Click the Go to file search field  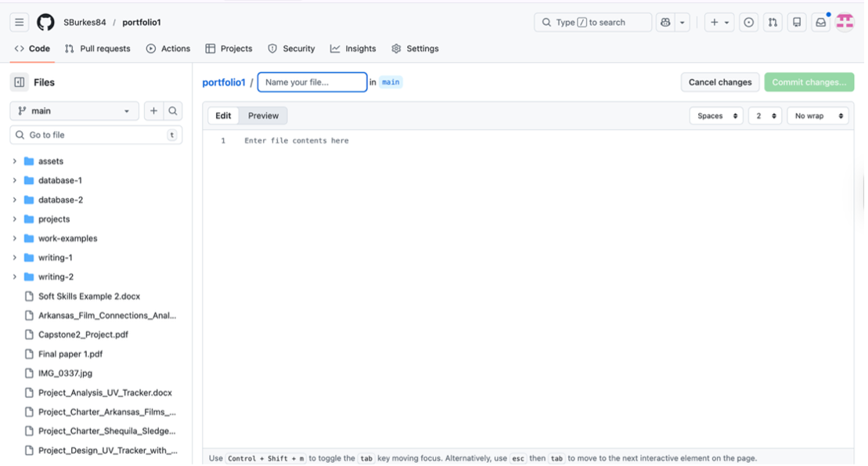click(x=96, y=135)
